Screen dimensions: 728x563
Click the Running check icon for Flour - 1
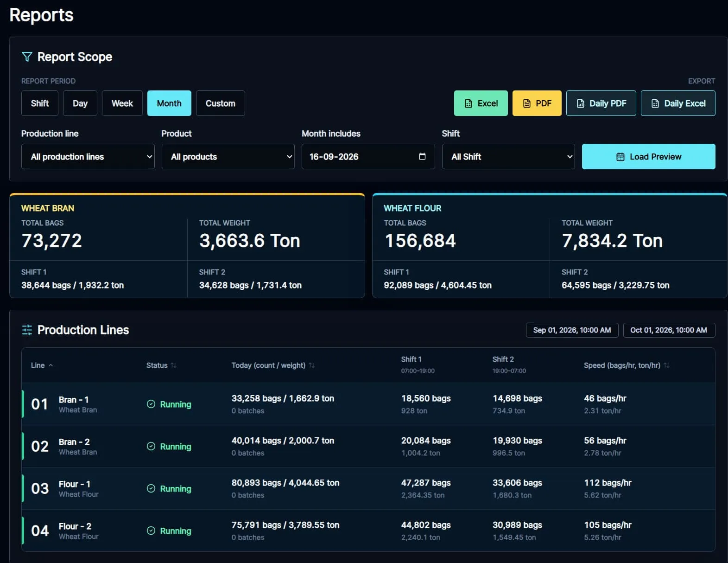coord(151,488)
